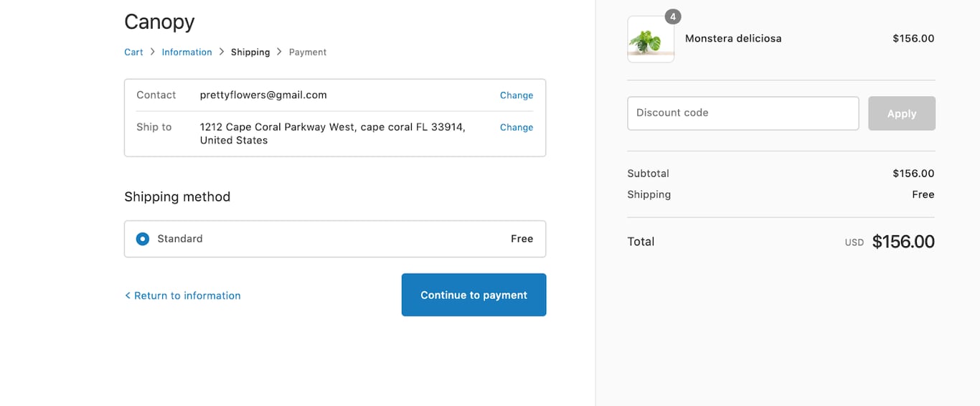Change the Ship to address

(516, 128)
